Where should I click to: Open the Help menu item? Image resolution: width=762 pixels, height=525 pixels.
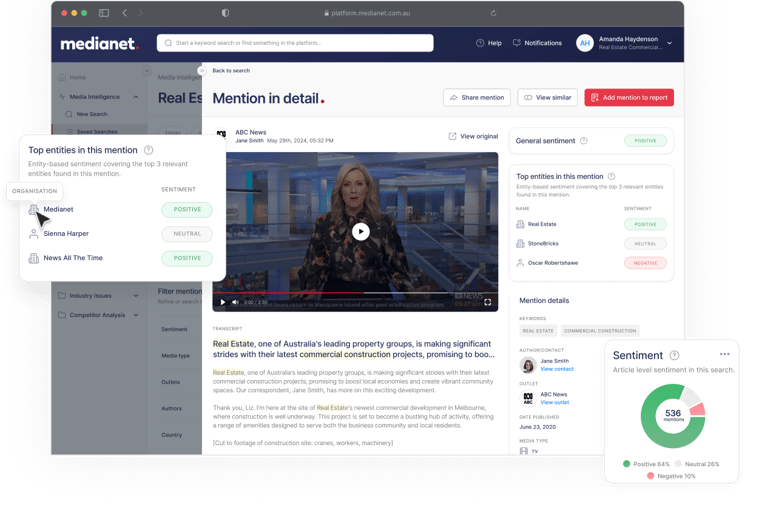point(489,43)
